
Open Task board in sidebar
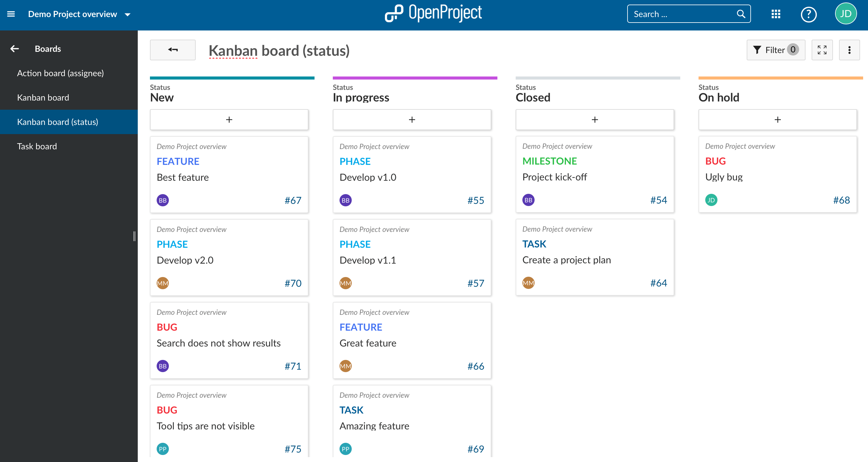click(x=37, y=146)
